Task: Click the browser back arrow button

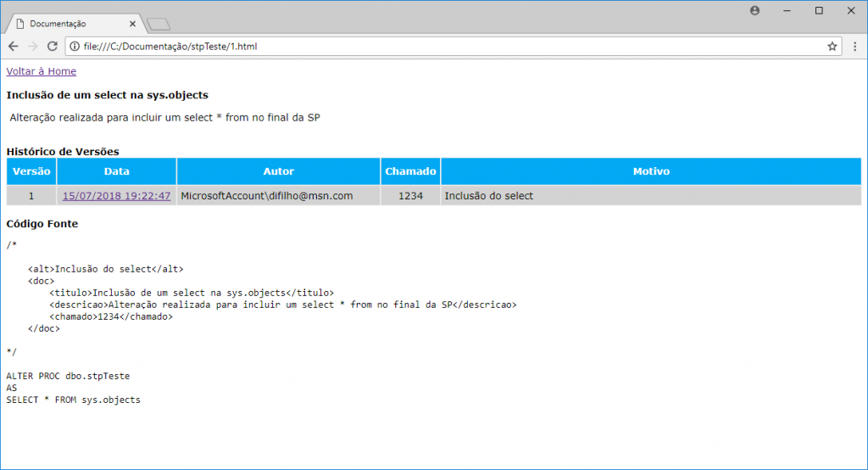Action: [x=13, y=47]
